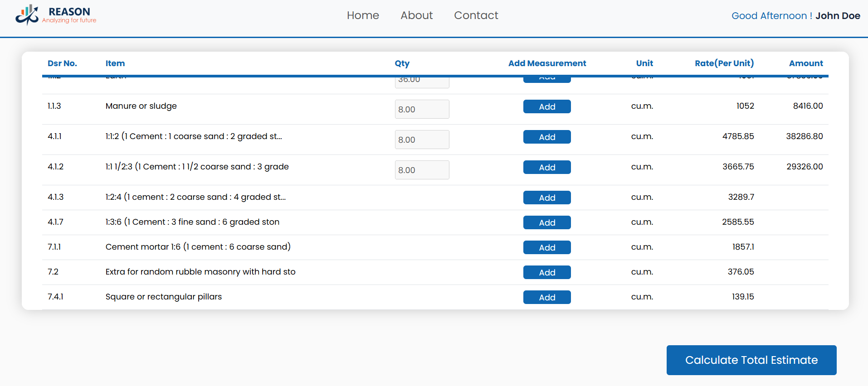Click the Rate(Per Unit) column header
Viewport: 868px width, 386px height.
click(724, 63)
